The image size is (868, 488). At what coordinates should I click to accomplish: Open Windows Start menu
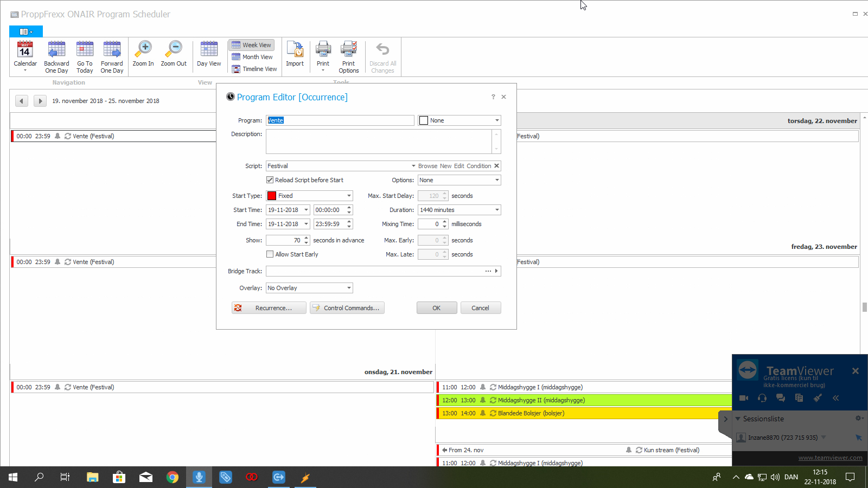pyautogui.click(x=13, y=477)
